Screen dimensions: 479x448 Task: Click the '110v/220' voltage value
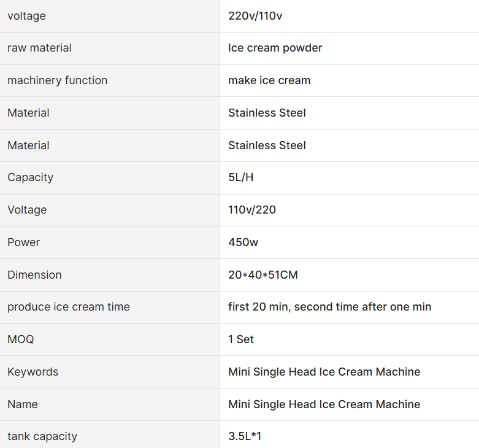[252, 210]
